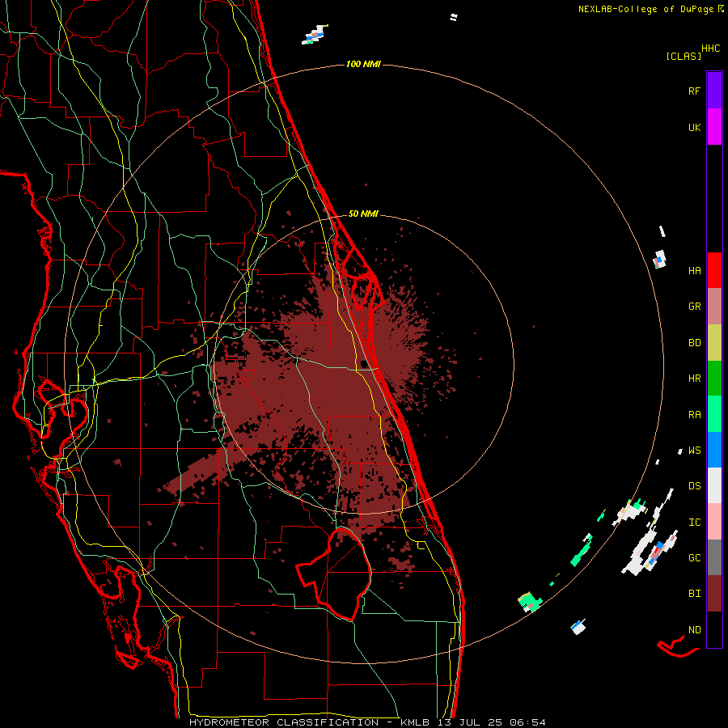Screen dimensions: 728x728
Task: Select the IC light pink legend swatch
Action: (x=714, y=522)
